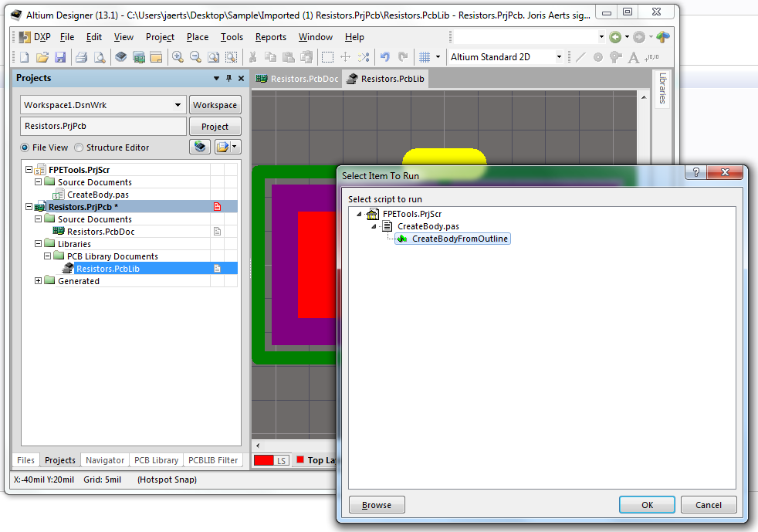Screen dimensions: 758x532
Task: Click the Place Coordinate icon
Action: coord(651,57)
